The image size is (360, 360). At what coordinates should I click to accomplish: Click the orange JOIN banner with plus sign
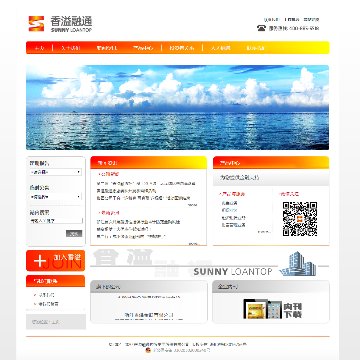(55, 261)
